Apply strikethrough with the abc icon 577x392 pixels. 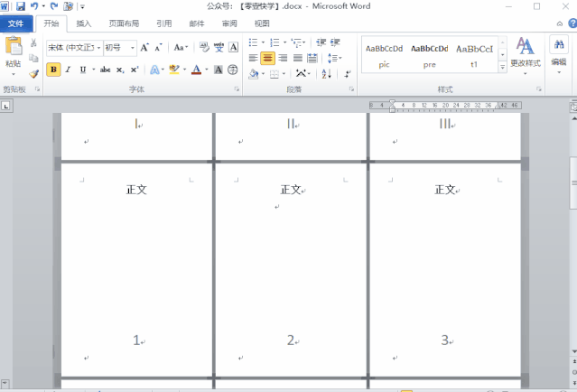point(106,70)
